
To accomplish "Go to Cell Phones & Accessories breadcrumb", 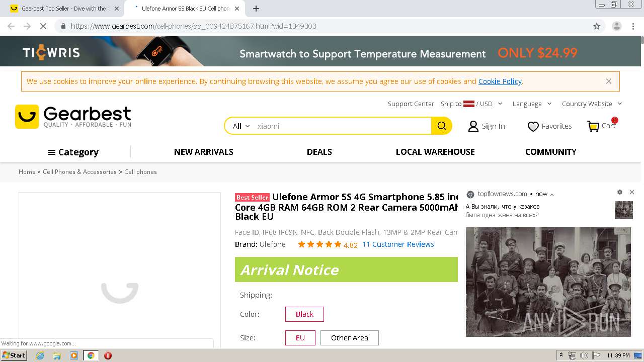I will coord(79,172).
